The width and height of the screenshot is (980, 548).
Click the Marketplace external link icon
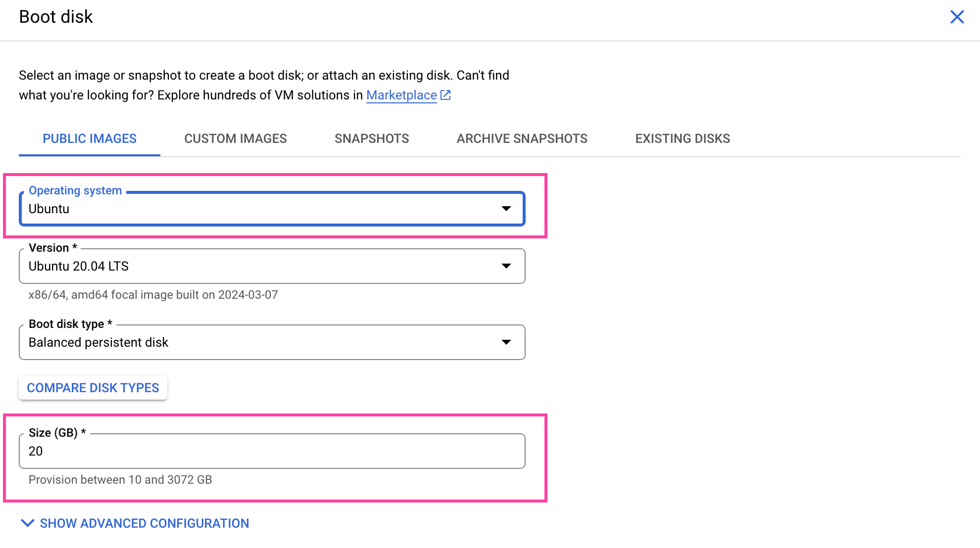click(445, 95)
